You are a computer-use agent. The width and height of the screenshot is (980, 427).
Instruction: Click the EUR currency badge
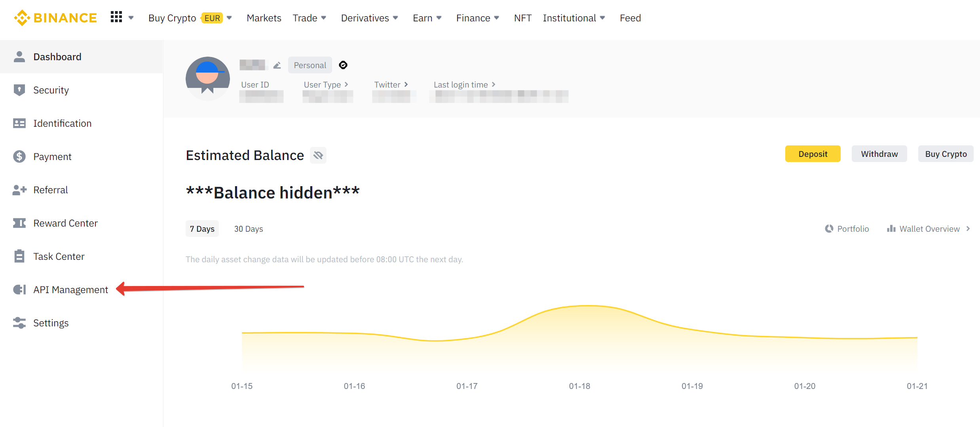[x=212, y=18]
